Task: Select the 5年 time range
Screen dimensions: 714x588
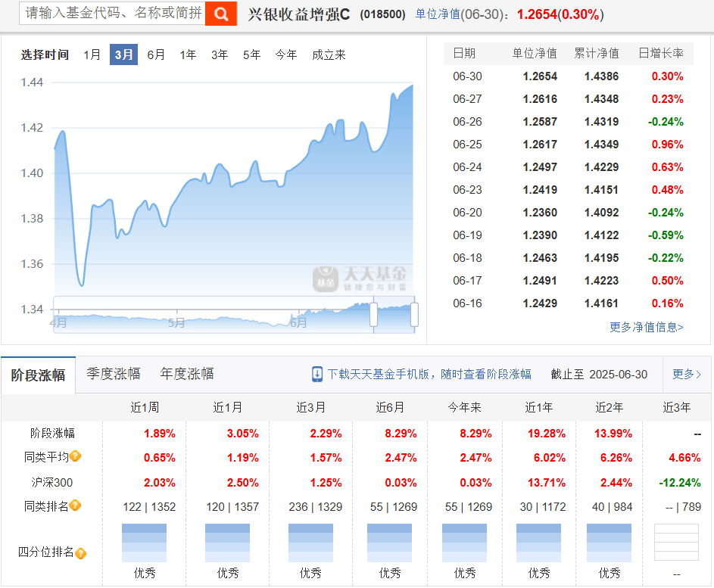Action: click(251, 54)
